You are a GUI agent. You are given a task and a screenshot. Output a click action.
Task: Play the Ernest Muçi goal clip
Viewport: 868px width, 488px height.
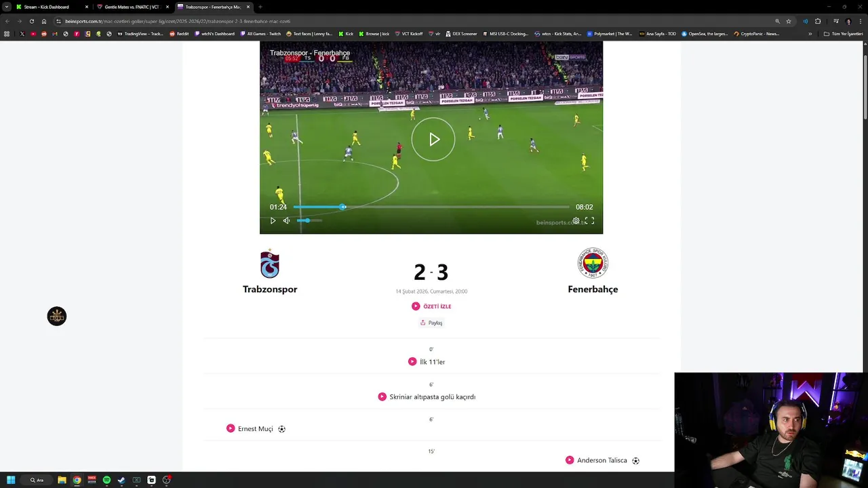[256, 428]
